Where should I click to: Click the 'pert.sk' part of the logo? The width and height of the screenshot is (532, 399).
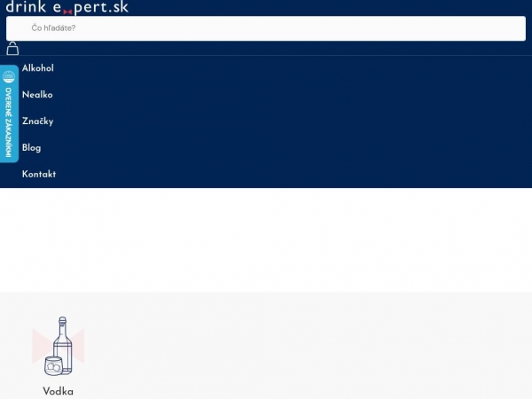coord(101,7)
